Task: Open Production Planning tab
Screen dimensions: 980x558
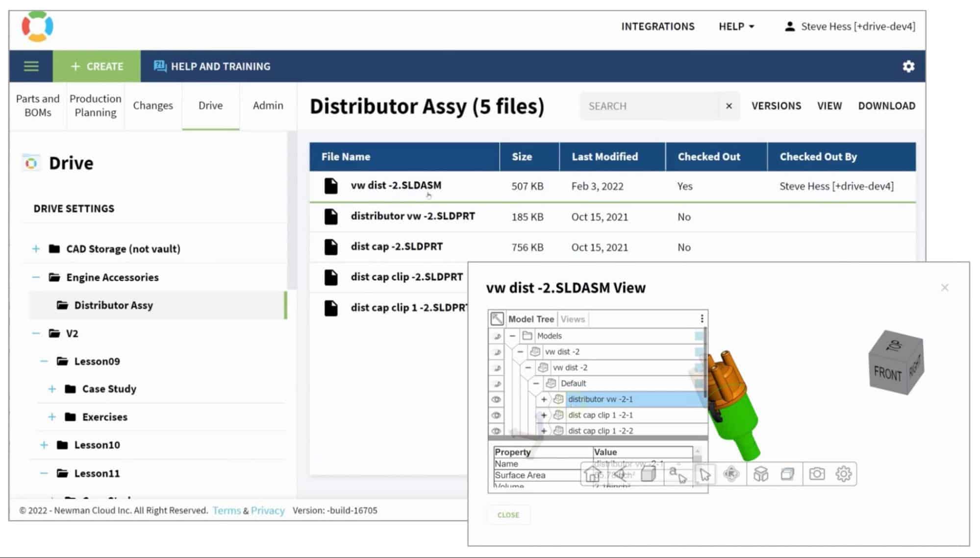Action: [x=96, y=105]
